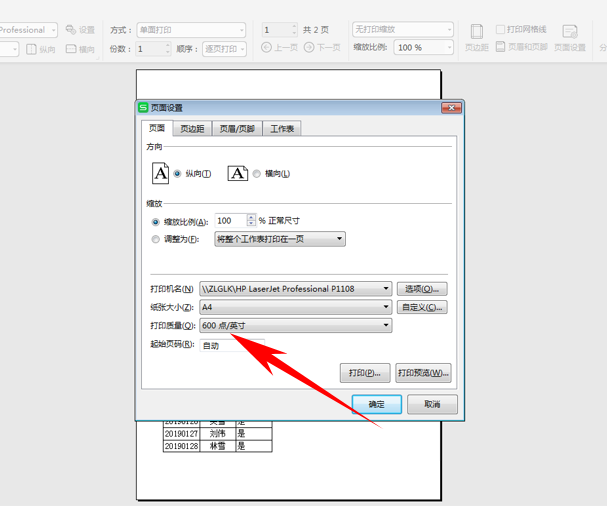Screen dimensions: 607x506
Task: Click 打印(P)... button
Action: click(x=365, y=373)
